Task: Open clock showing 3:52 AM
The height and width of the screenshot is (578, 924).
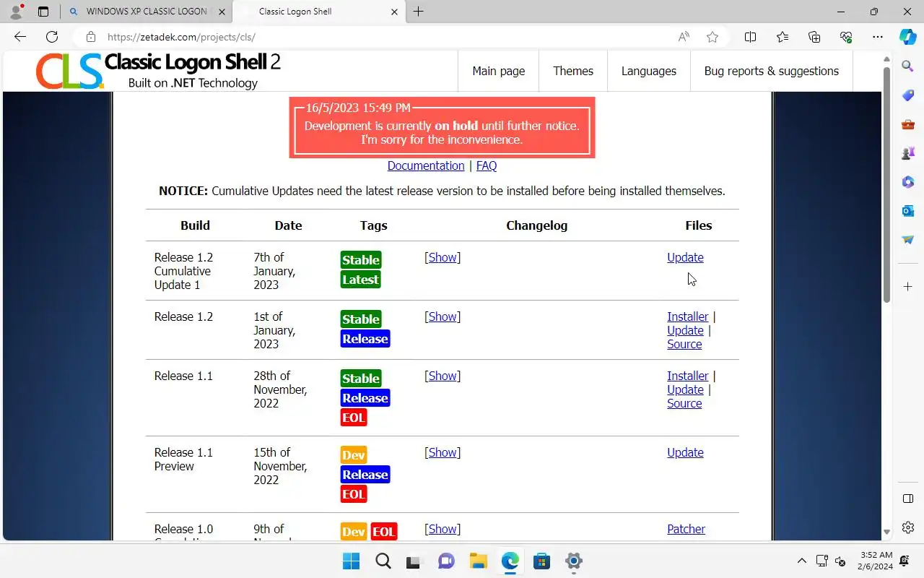Action: point(876,561)
